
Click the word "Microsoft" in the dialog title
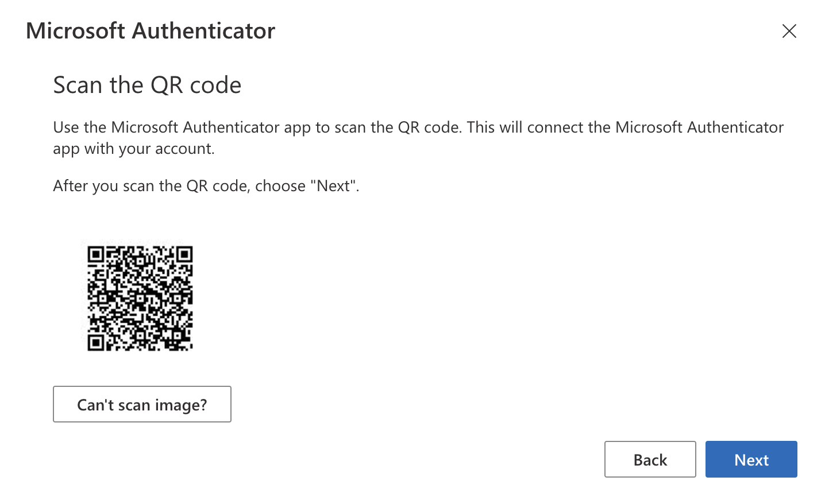(75, 31)
